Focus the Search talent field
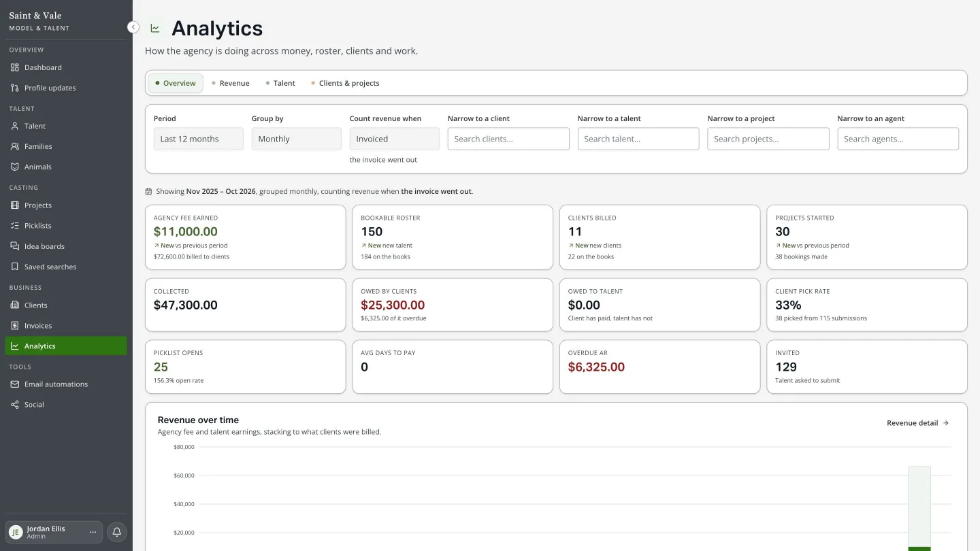The image size is (980, 551). (x=638, y=139)
